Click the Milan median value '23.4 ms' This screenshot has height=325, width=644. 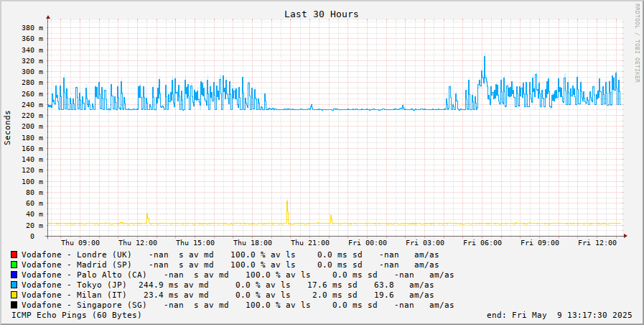159,295
